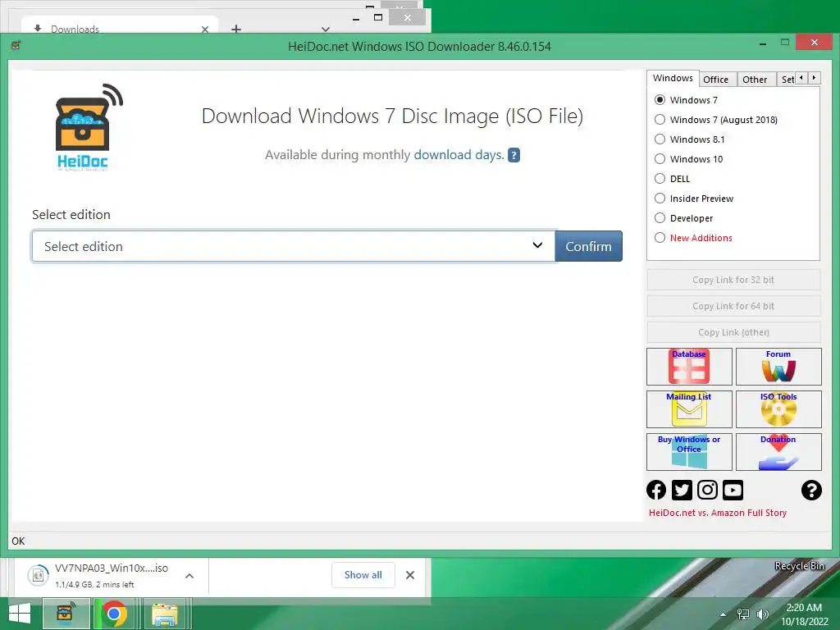Visit HeiDoc Facebook page icon
The image size is (840, 630).
click(x=656, y=490)
